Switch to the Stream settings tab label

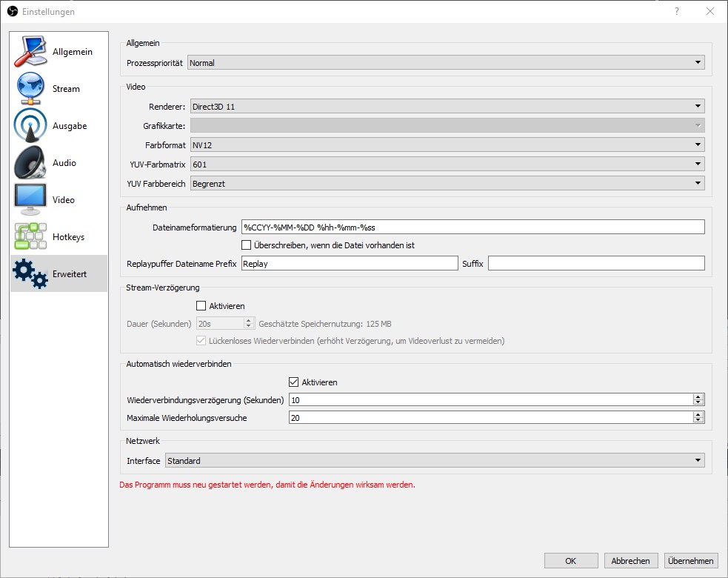[x=66, y=89]
